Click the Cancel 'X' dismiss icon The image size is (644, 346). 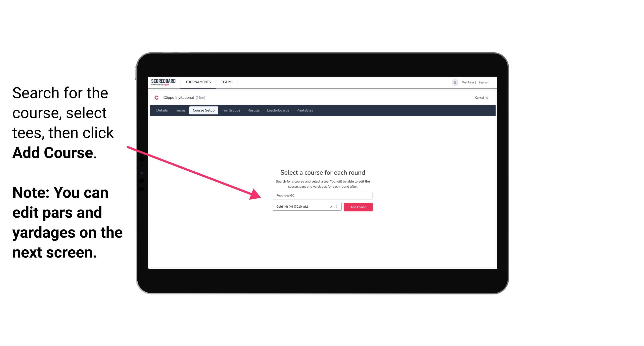(490, 98)
